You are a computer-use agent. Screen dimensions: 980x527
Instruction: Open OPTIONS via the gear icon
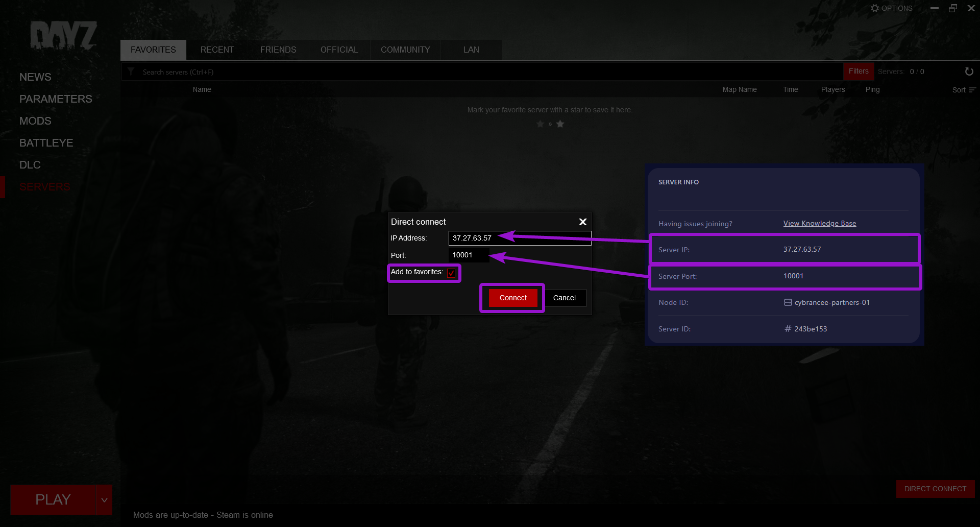click(x=875, y=8)
